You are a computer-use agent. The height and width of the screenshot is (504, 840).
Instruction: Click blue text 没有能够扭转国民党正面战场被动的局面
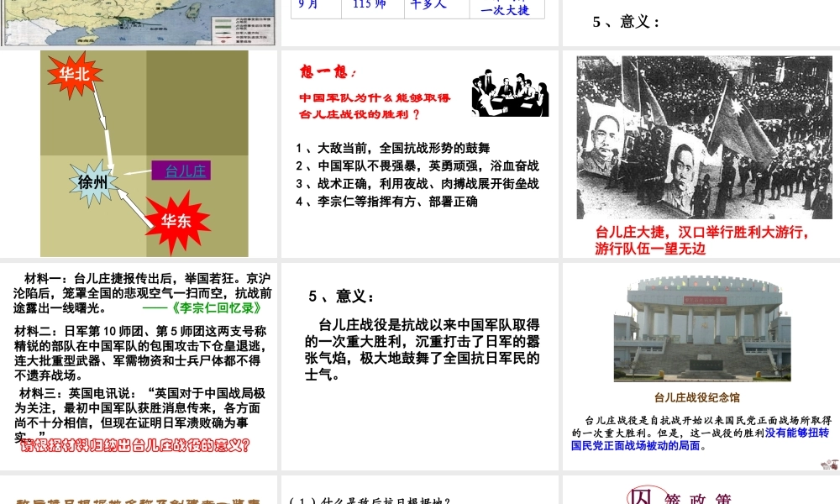point(701,439)
